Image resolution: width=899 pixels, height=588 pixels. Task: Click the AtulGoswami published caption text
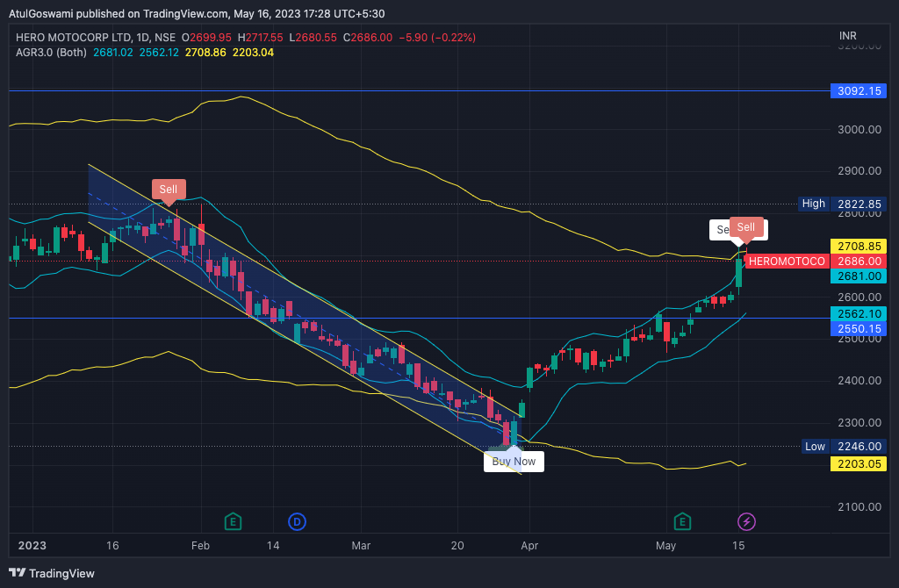pos(197,13)
